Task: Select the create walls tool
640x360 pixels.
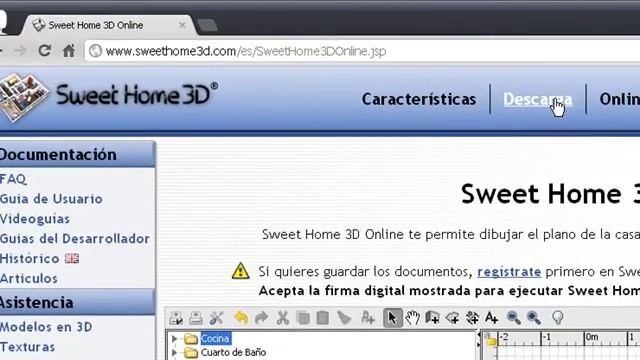Action: tap(432, 318)
